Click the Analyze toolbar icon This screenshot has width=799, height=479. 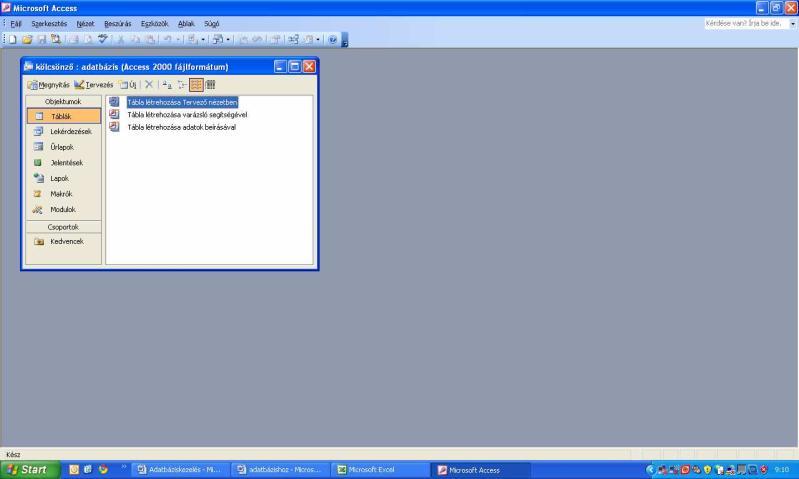pyautogui.click(x=218, y=39)
